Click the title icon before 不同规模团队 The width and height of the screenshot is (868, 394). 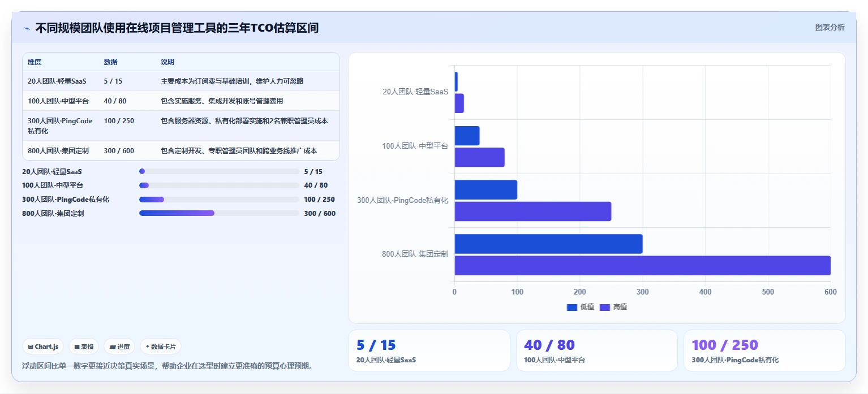click(x=27, y=28)
